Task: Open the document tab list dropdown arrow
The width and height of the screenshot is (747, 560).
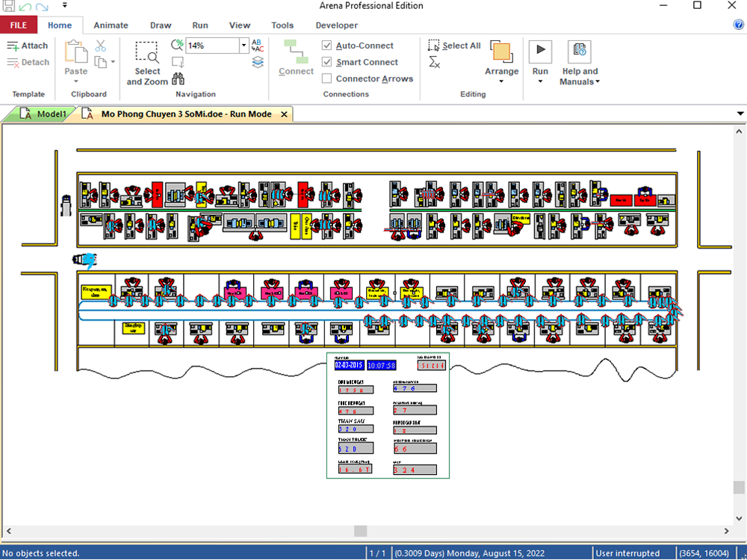Action: pyautogui.click(x=740, y=114)
